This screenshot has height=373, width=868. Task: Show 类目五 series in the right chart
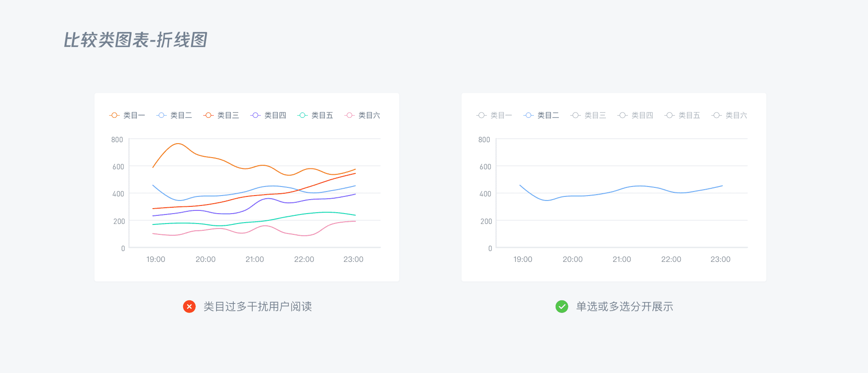[x=682, y=116]
